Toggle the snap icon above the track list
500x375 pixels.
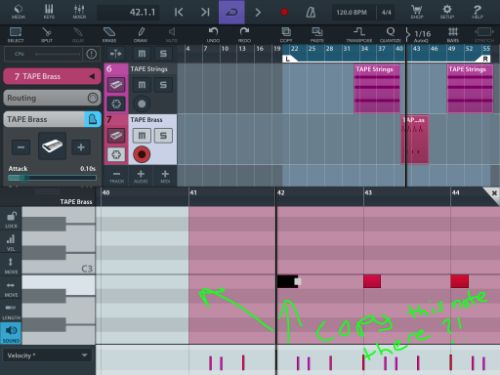(x=116, y=54)
